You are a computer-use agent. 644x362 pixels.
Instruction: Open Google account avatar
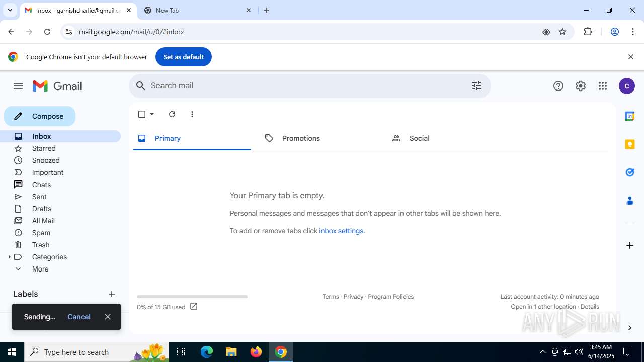(626, 86)
